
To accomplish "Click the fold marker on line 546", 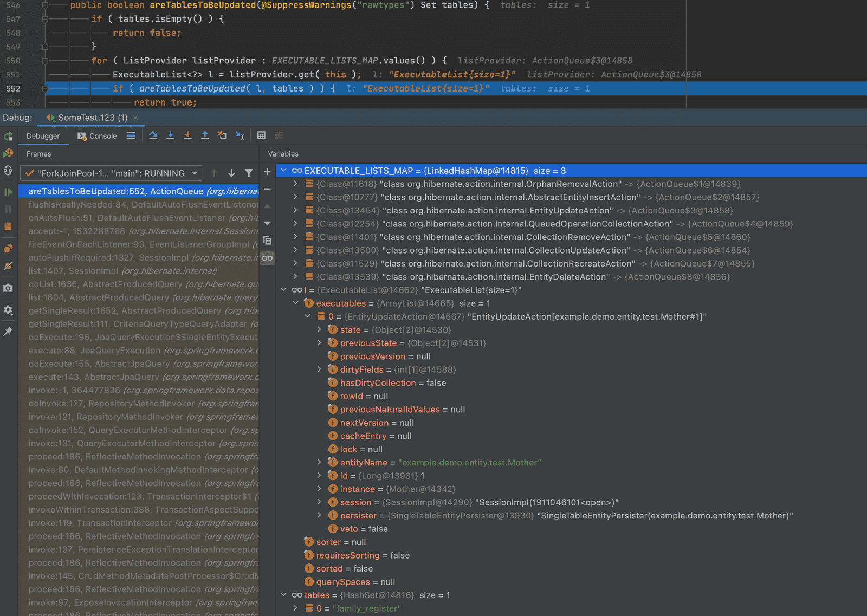I will point(46,5).
